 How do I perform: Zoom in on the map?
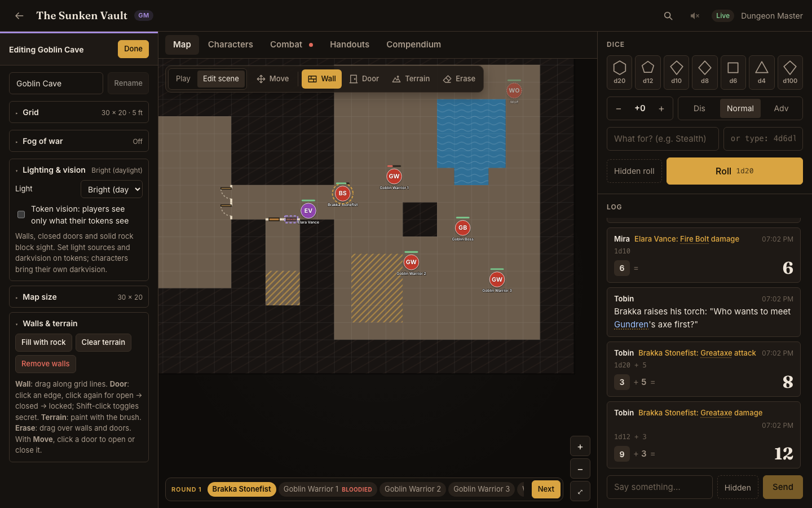pyautogui.click(x=580, y=446)
